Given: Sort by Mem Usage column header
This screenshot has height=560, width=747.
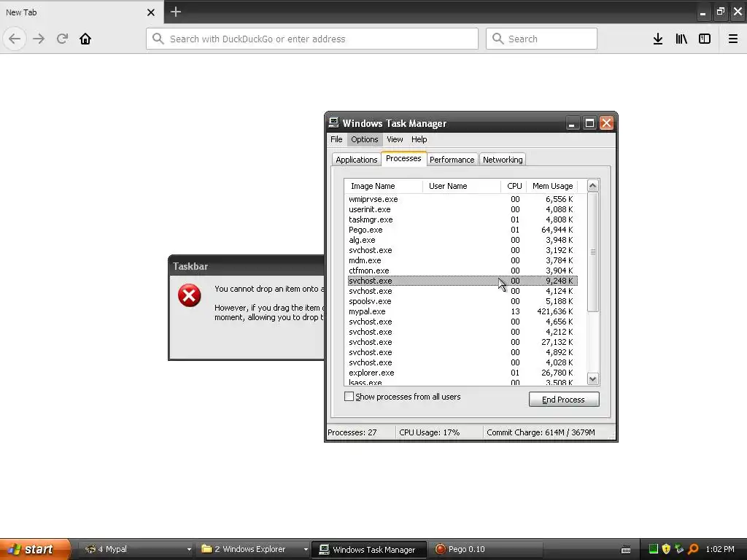Looking at the screenshot, I should coord(553,186).
